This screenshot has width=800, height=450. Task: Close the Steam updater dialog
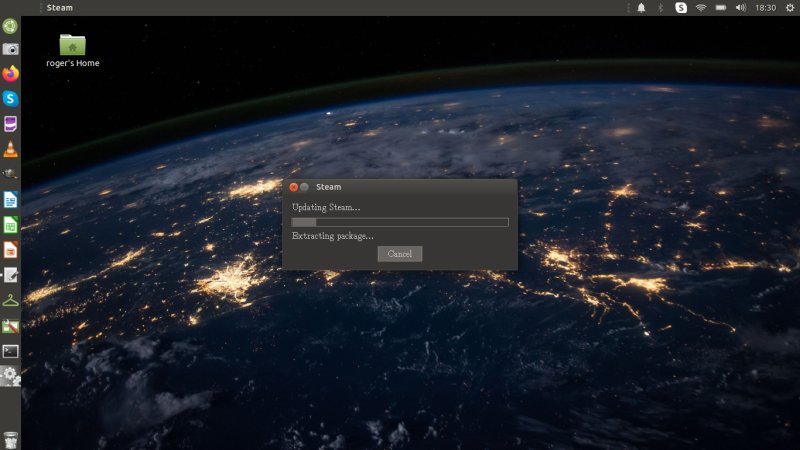pos(293,187)
